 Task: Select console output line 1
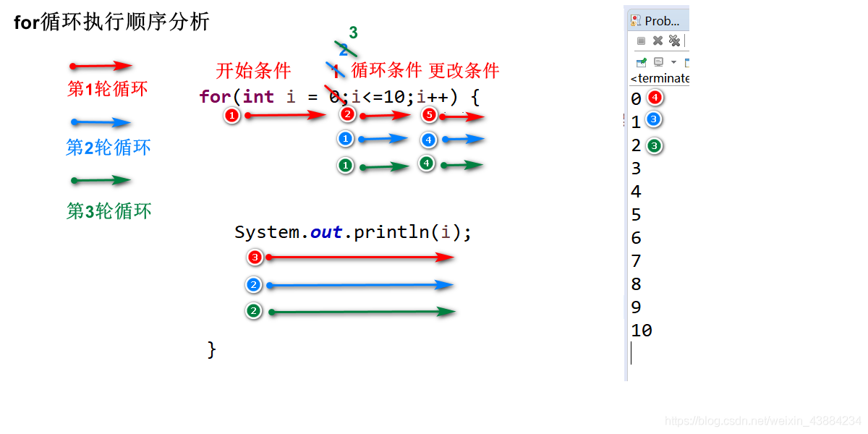tap(636, 122)
